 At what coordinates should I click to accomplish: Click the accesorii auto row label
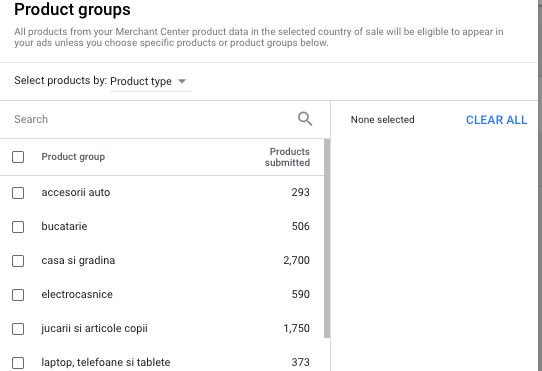[x=76, y=192]
